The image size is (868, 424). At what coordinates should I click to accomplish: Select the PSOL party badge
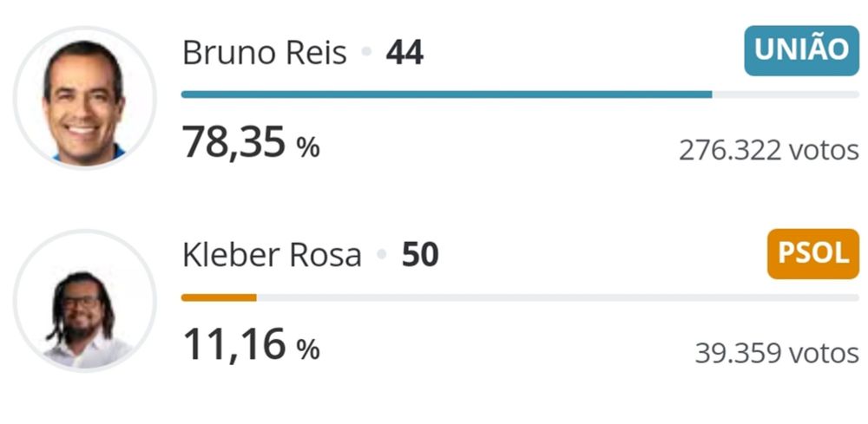812,254
